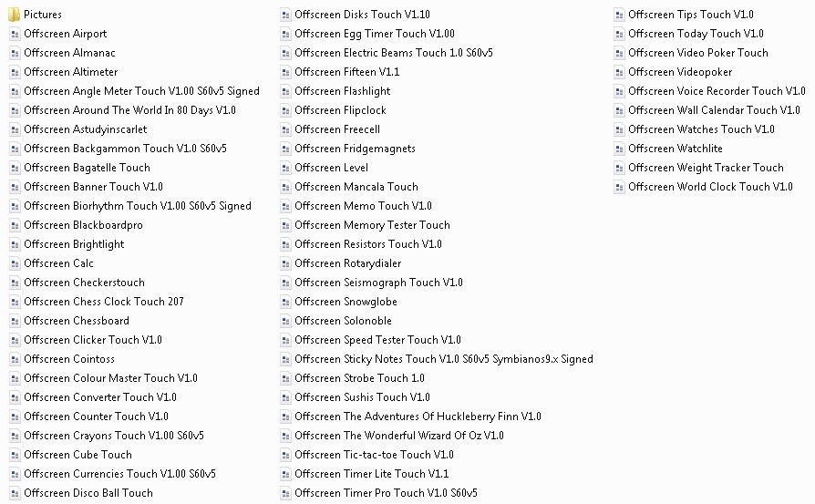This screenshot has width=815, height=504.
Task: Select Offscreen Angle Meter Touch V1.00 S60v5 Signed
Action: tap(142, 91)
